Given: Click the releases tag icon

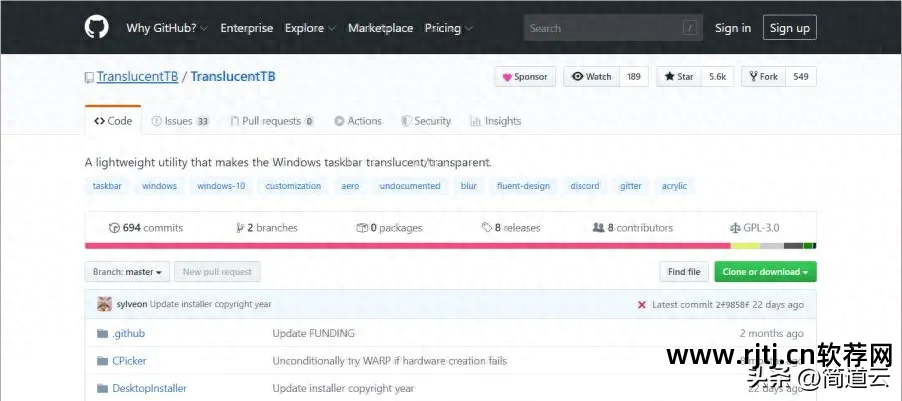Looking at the screenshot, I should [x=486, y=228].
